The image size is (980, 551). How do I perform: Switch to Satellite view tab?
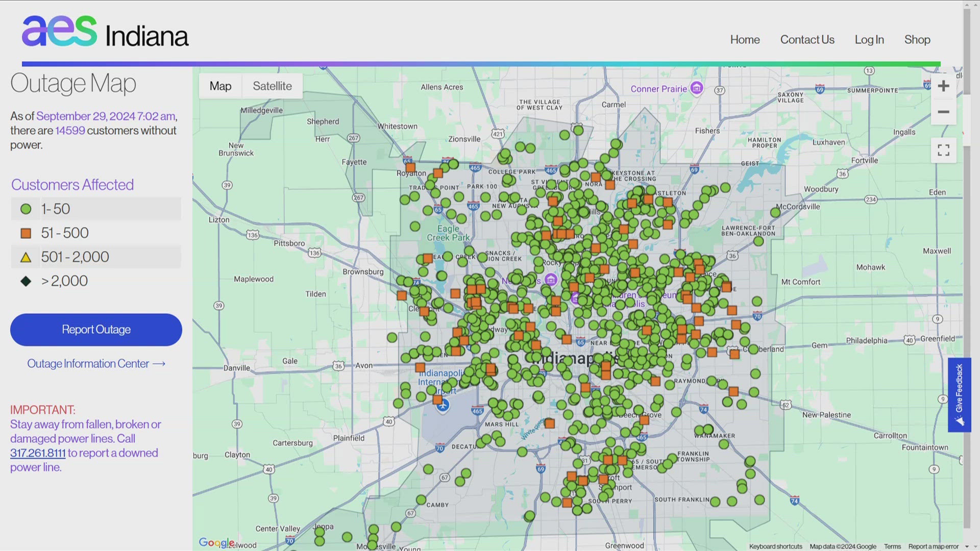tap(272, 86)
